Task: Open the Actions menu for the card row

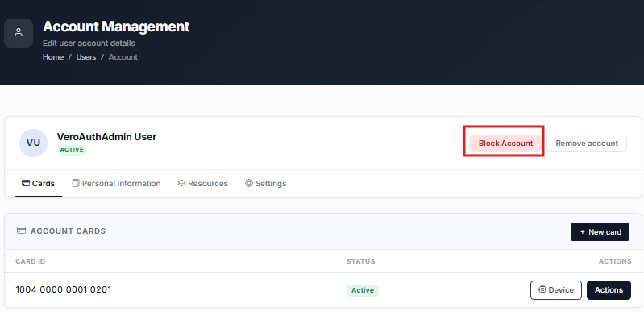Action: pyautogui.click(x=609, y=290)
